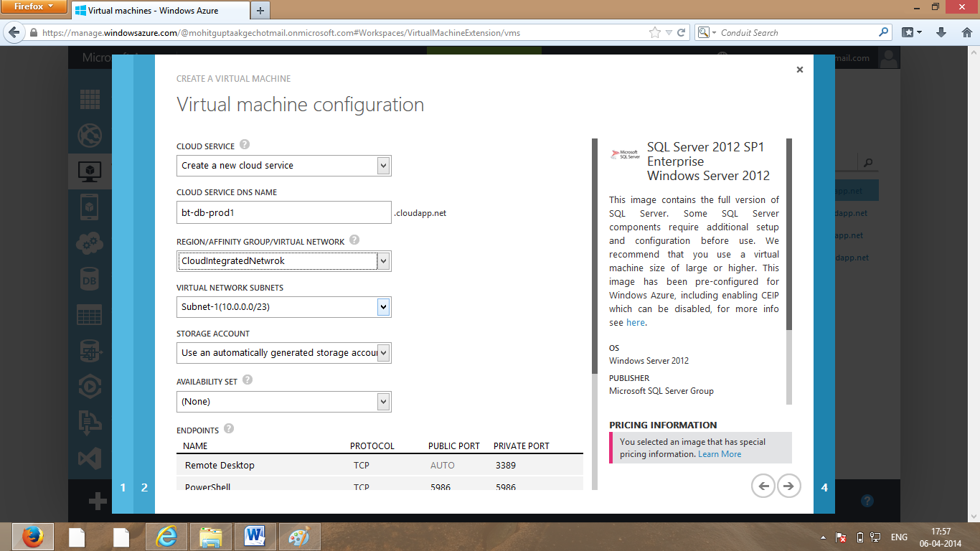Click help icon next to Availability Set
This screenshot has height=551, width=980.
(x=248, y=380)
